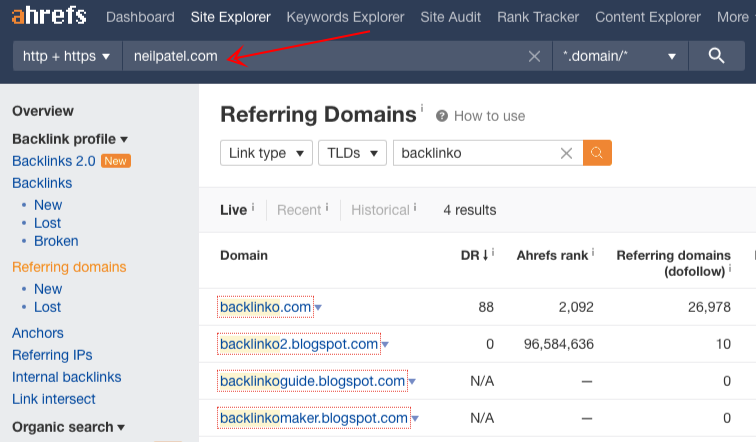Open Lost under Referring domains

pos(47,307)
